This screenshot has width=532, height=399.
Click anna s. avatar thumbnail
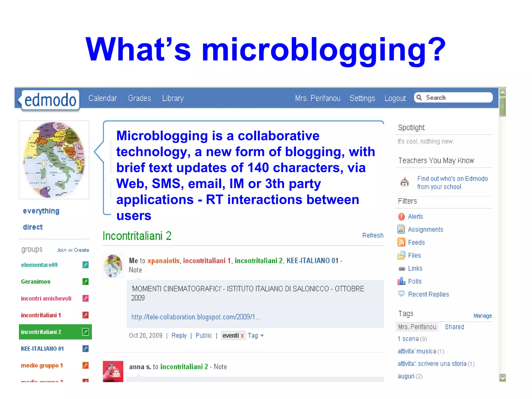click(113, 371)
